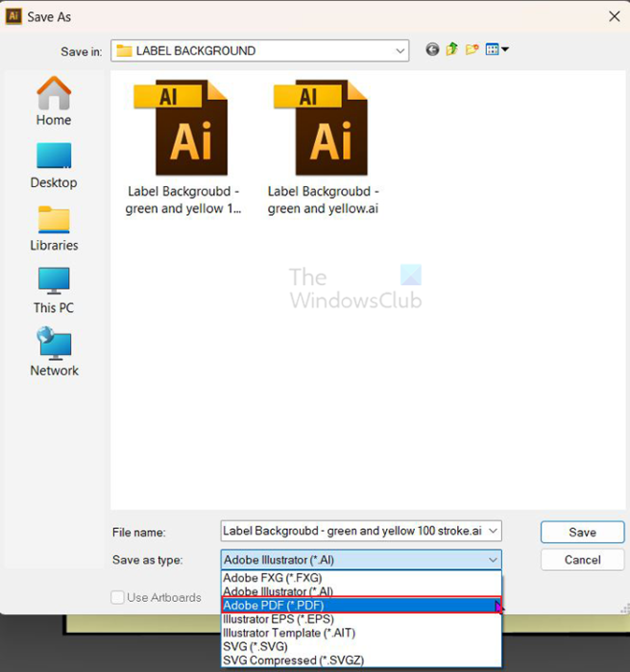The height and width of the screenshot is (672, 630).
Task: Choose Illustrator Template (*.AIT) format
Action: click(361, 633)
